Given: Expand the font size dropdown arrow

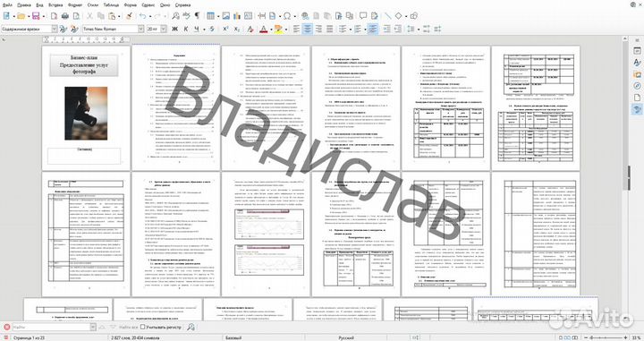Looking at the screenshot, I should [x=164, y=29].
